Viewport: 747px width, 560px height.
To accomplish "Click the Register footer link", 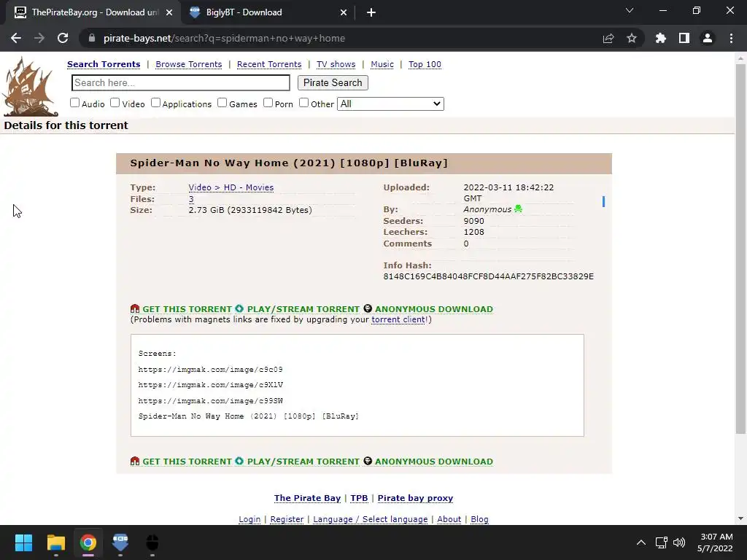I will click(x=287, y=519).
